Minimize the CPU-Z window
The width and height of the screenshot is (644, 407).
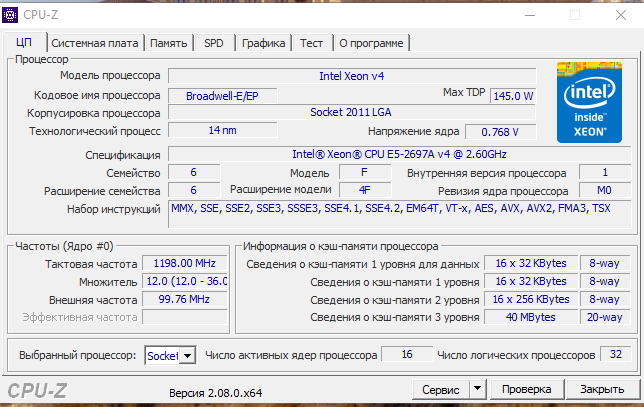(x=530, y=16)
